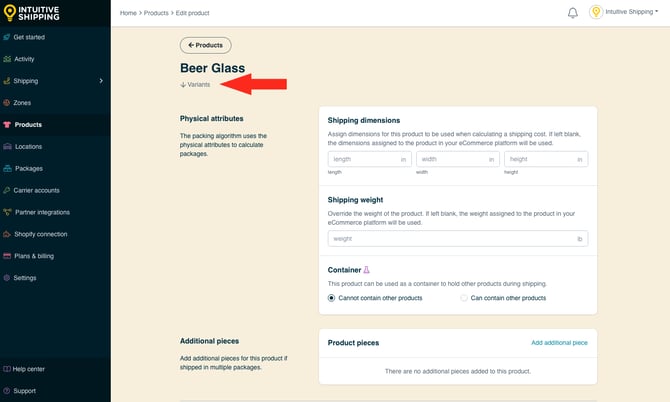This screenshot has height=402, width=670.
Task: Click the Carrier accounts icon
Action: (8, 190)
